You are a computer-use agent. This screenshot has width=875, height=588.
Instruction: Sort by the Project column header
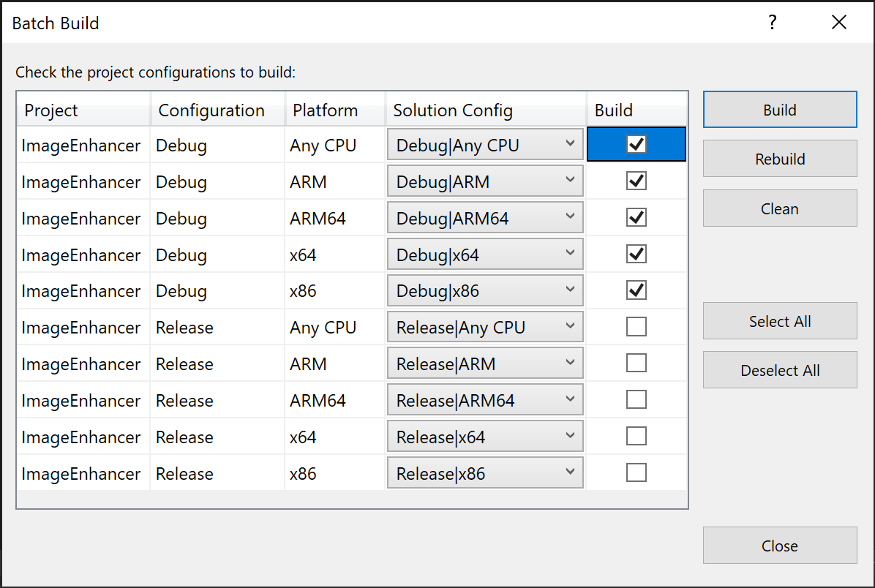click(83, 110)
